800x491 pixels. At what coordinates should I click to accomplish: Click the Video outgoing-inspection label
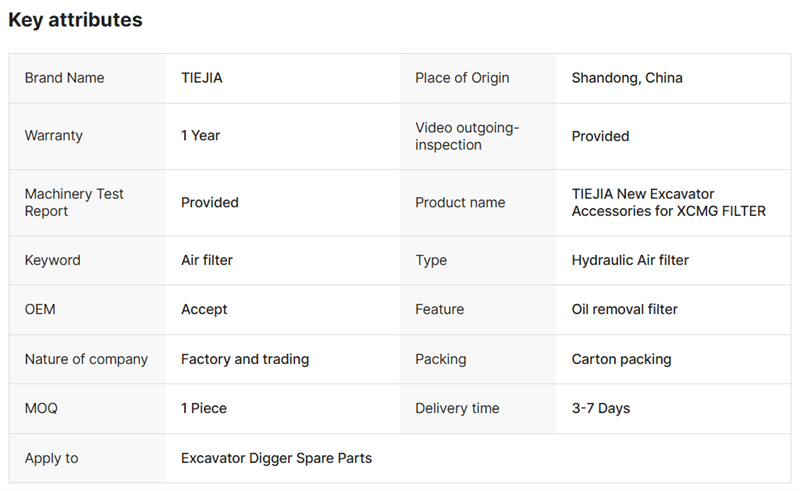[x=467, y=136]
